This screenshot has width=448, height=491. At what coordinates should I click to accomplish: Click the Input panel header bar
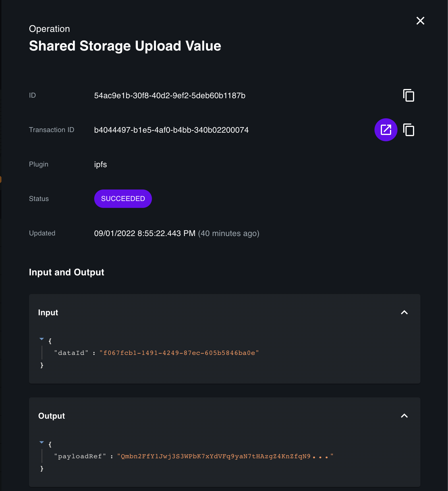pos(224,312)
